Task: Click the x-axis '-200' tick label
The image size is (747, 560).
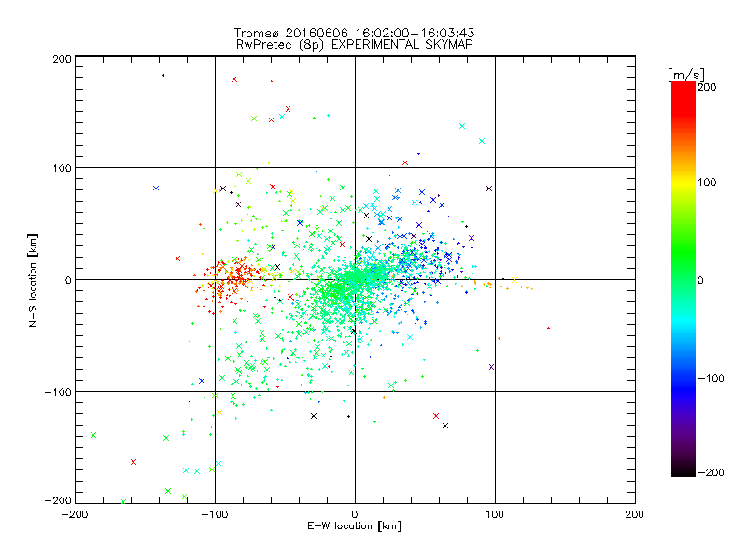Action: click(75, 514)
